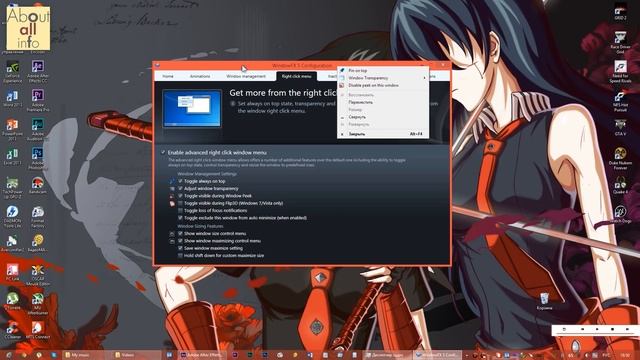Choose Свернуть in the context menu
The width and height of the screenshot is (640, 360).
(383, 117)
